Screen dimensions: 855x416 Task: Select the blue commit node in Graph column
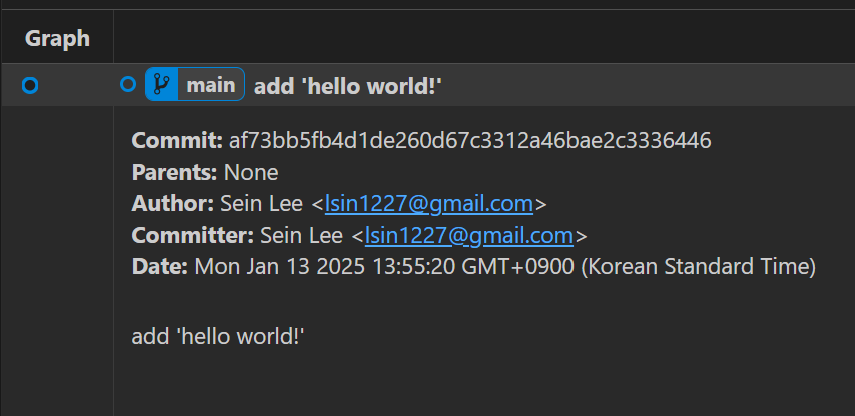coord(30,85)
